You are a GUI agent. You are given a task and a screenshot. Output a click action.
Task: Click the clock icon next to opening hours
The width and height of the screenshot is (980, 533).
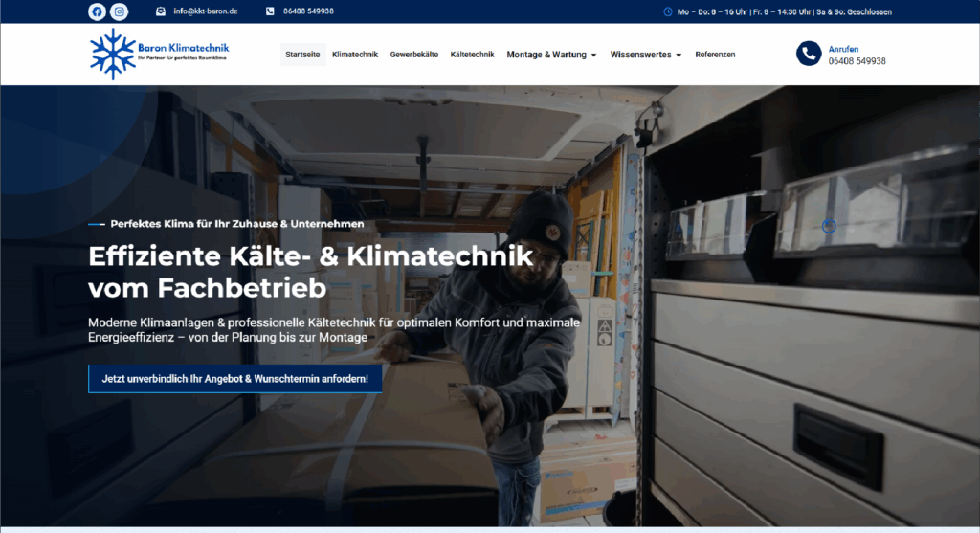[667, 11]
